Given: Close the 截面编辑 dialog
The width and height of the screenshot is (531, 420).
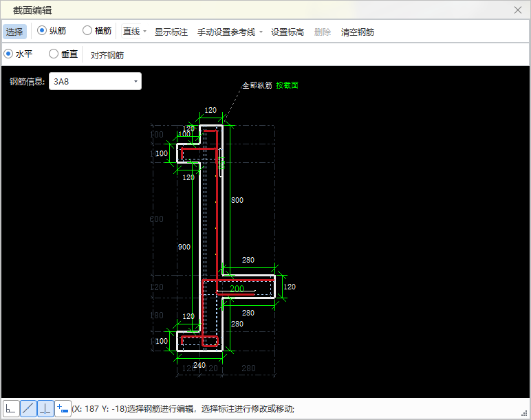Looking at the screenshot, I should pos(517,10).
